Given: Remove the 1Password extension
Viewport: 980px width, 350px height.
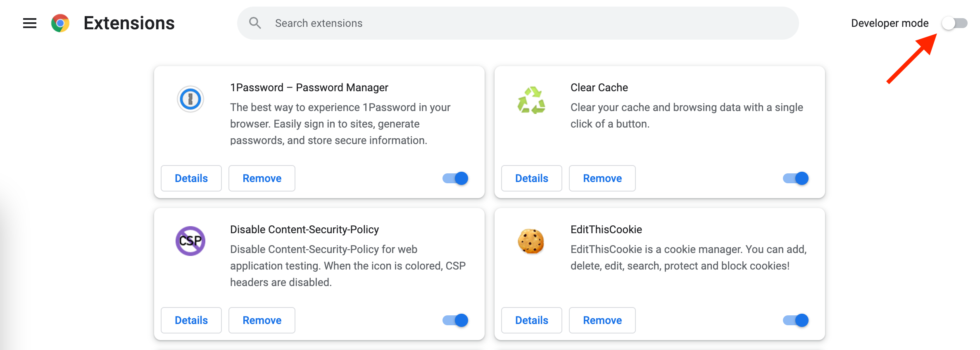Looking at the screenshot, I should [262, 178].
